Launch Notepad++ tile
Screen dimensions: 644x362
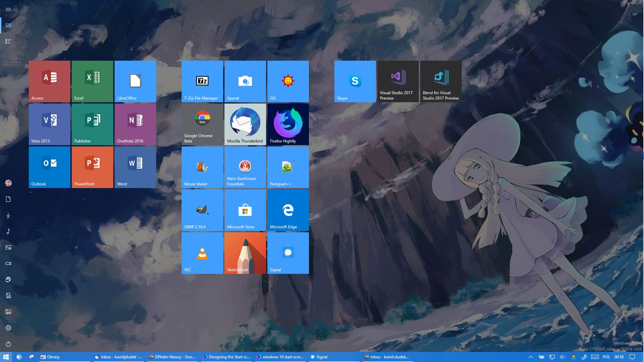288,167
